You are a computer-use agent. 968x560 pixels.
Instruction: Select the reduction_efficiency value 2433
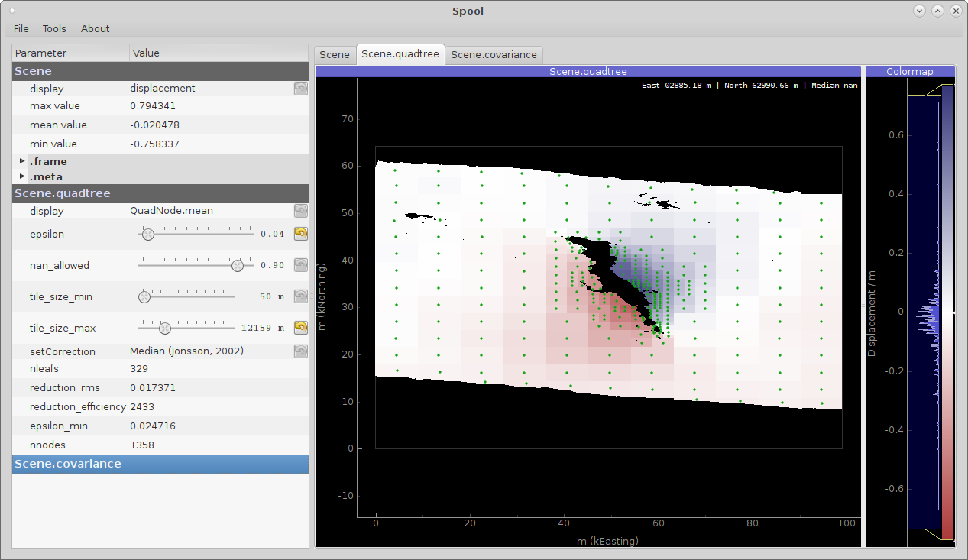(142, 407)
